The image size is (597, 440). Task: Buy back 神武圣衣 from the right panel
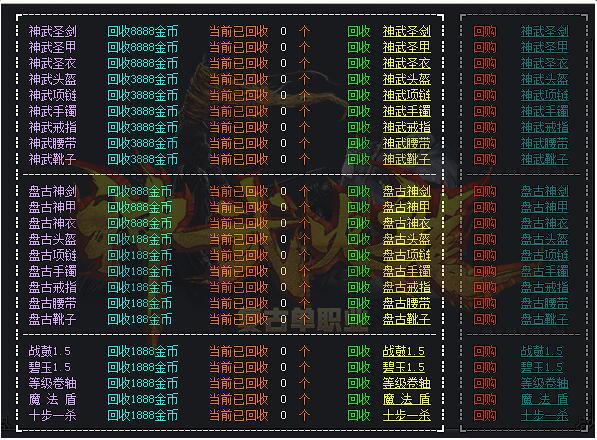(x=544, y=63)
